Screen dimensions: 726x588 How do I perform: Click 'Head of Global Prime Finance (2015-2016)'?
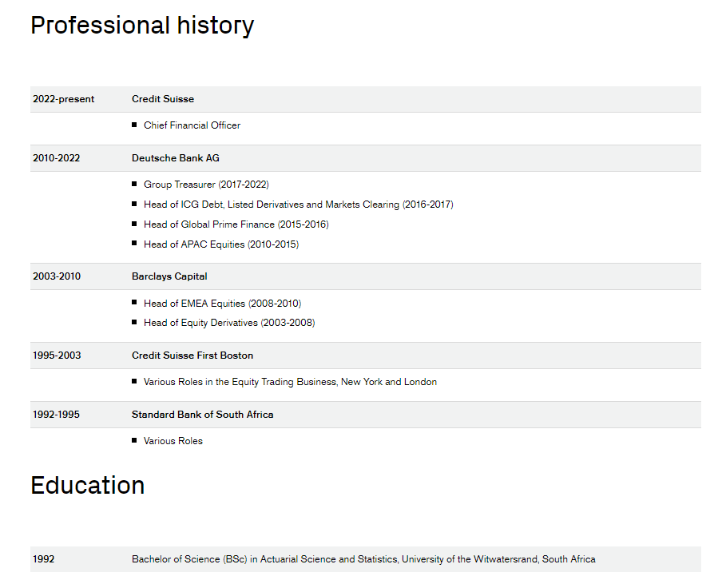[236, 224]
